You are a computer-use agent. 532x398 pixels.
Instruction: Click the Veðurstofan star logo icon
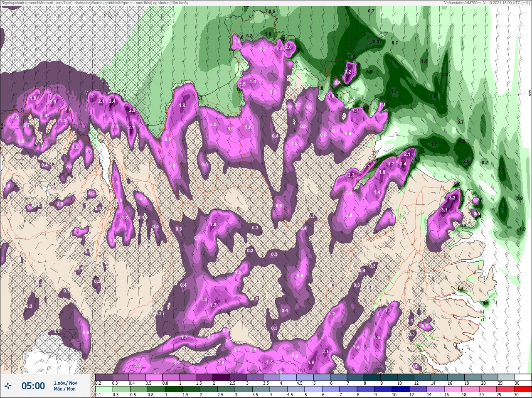pyautogui.click(x=8, y=386)
